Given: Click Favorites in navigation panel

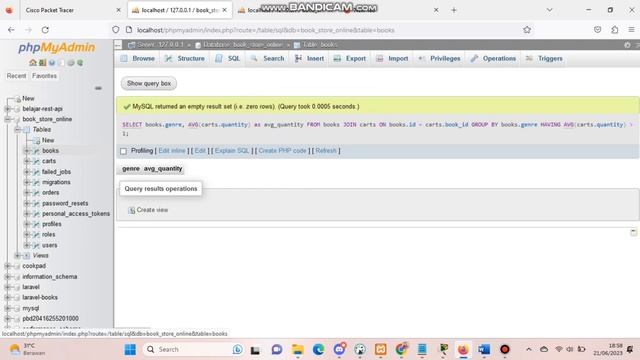Looking at the screenshot, I should click(x=44, y=76).
